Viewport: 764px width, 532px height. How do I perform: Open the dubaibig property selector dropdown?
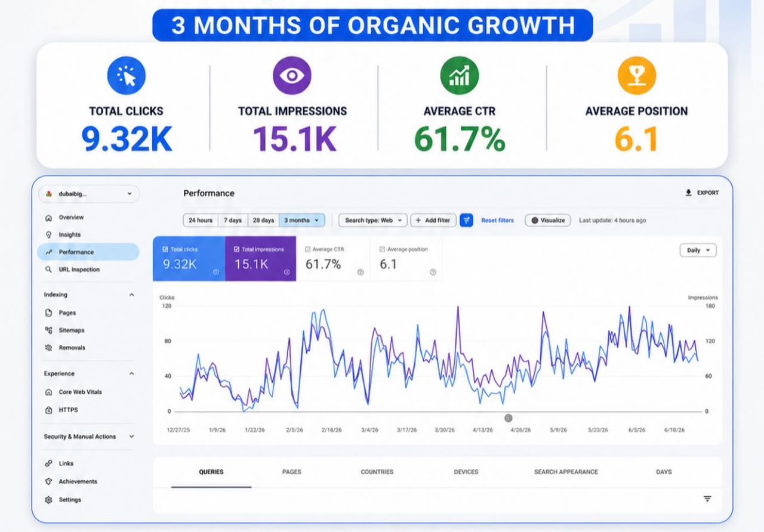coord(89,194)
